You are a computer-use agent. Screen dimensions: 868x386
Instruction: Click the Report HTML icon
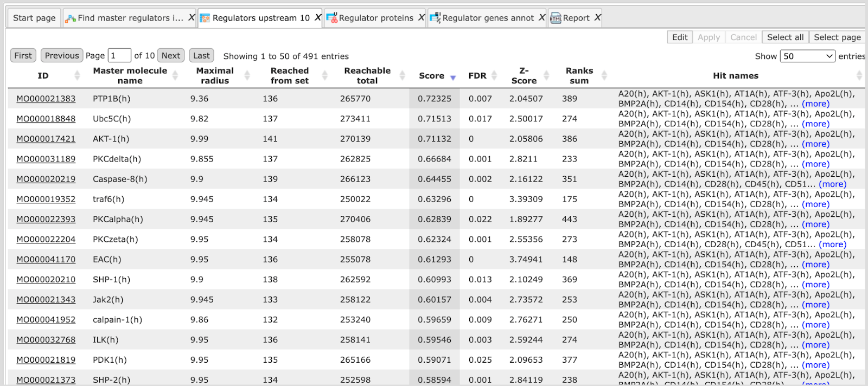coord(556,18)
